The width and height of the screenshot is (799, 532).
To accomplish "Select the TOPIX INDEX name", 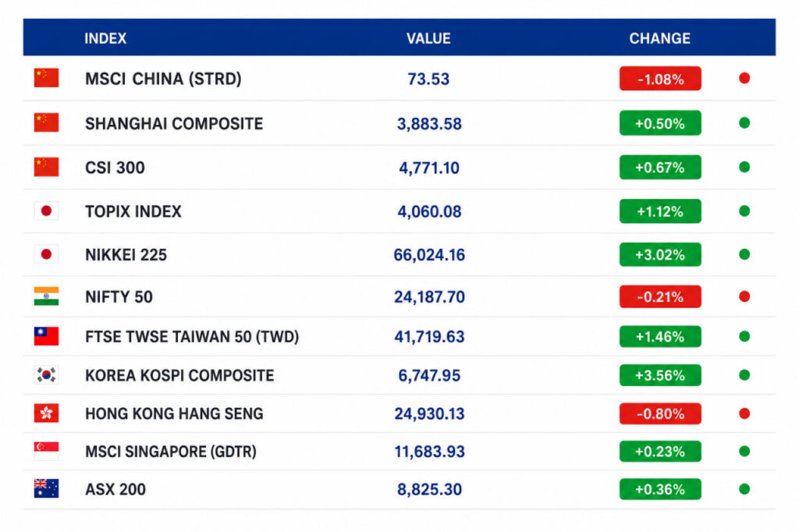I will tap(133, 211).
